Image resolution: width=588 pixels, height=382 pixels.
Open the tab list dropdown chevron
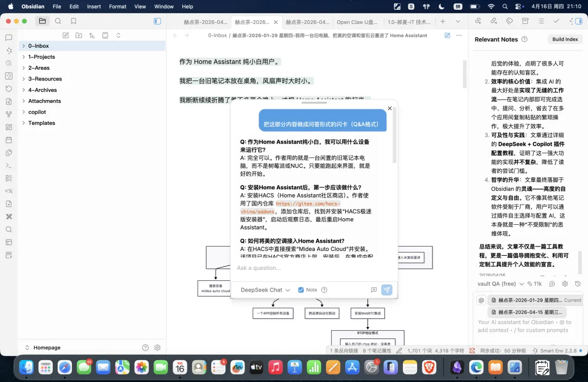tap(458, 22)
